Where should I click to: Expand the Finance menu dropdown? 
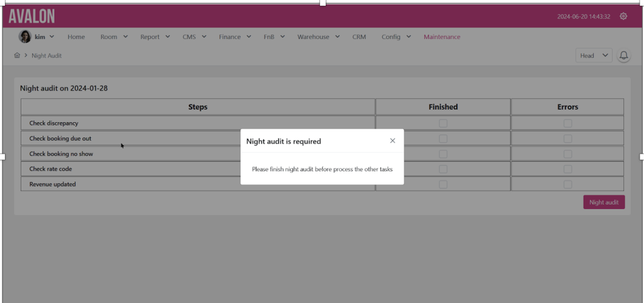[235, 37]
